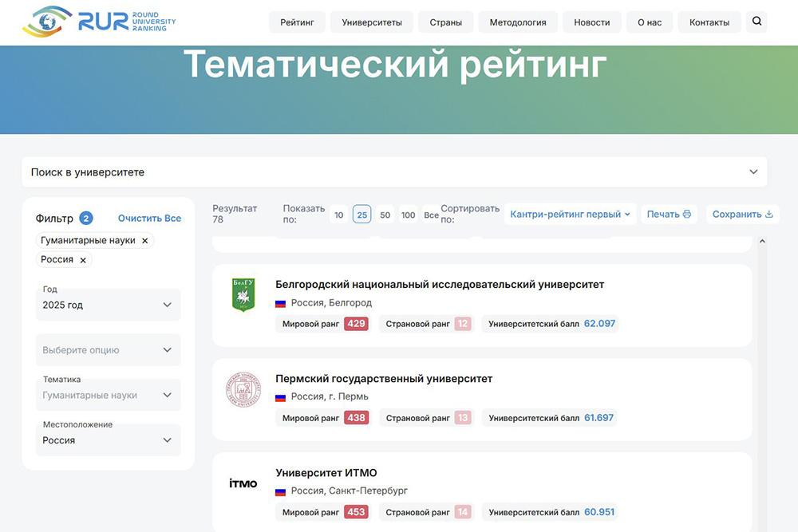
Task: Click the ITMO logo
Action: pyautogui.click(x=243, y=483)
